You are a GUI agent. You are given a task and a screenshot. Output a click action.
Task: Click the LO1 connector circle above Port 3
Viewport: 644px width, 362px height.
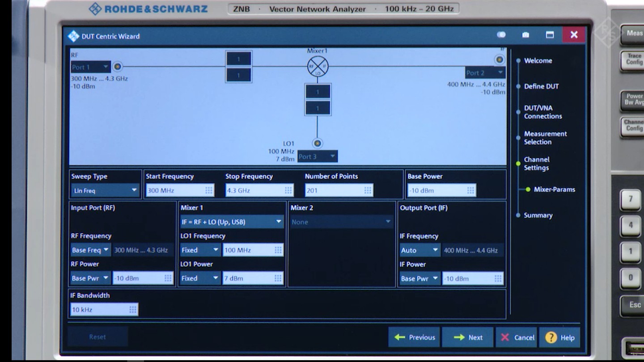(318, 143)
